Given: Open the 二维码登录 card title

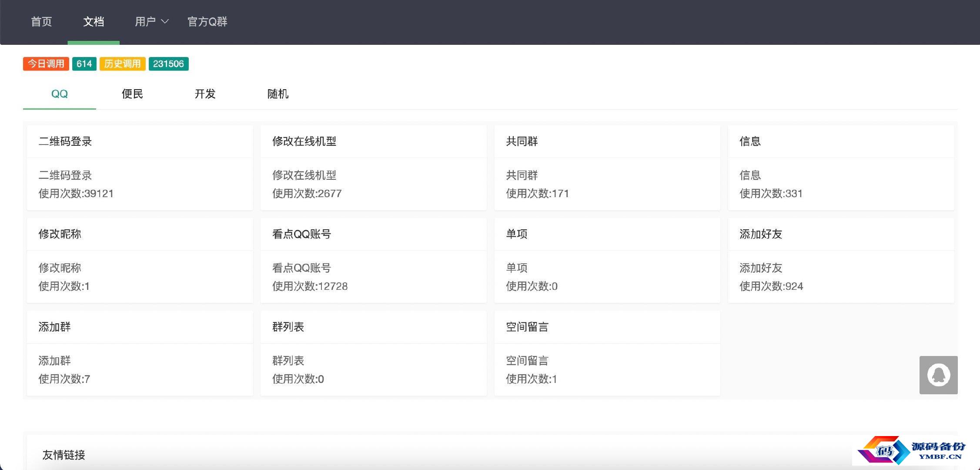Looking at the screenshot, I should 65,141.
